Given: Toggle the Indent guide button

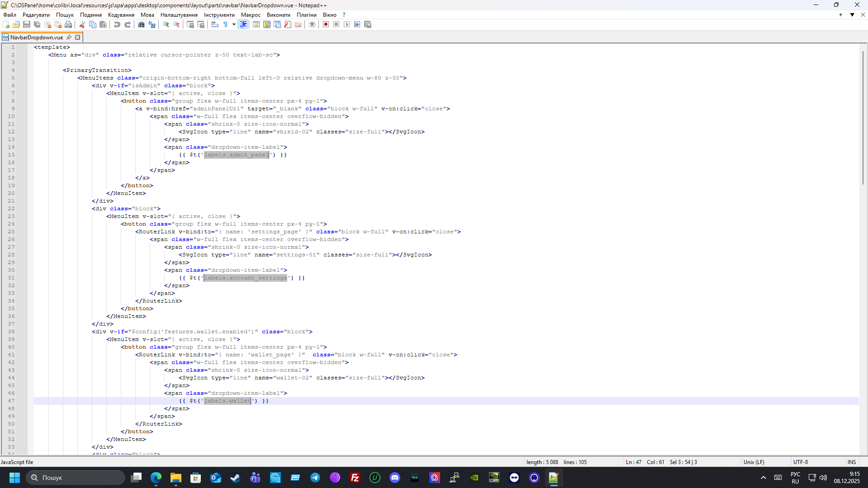Looking at the screenshot, I should pos(243,24).
